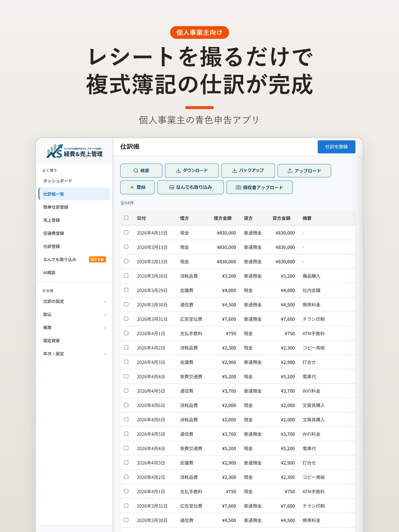Expand the 年次・設定 menu chevron
This screenshot has width=399, height=532.
tap(105, 354)
